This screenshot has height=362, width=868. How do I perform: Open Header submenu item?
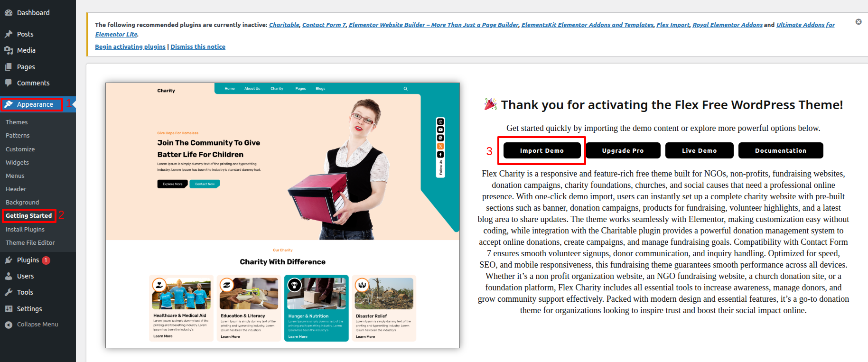(x=16, y=189)
